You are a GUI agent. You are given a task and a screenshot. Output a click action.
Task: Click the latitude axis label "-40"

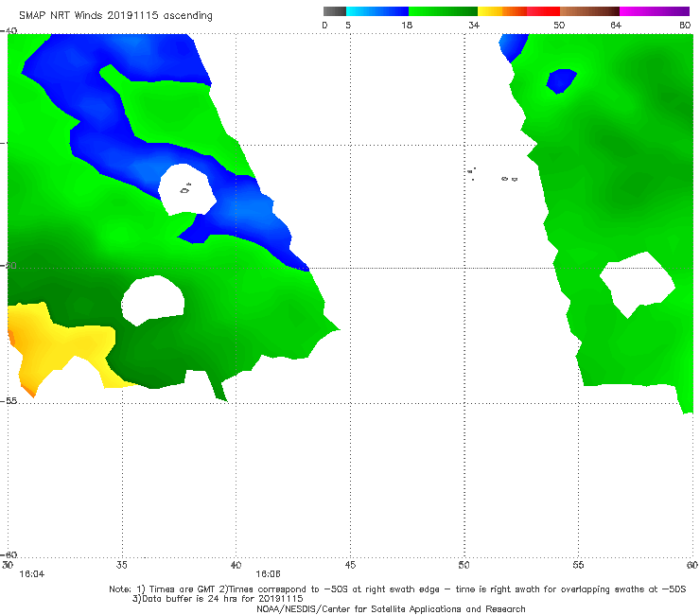click(9, 30)
